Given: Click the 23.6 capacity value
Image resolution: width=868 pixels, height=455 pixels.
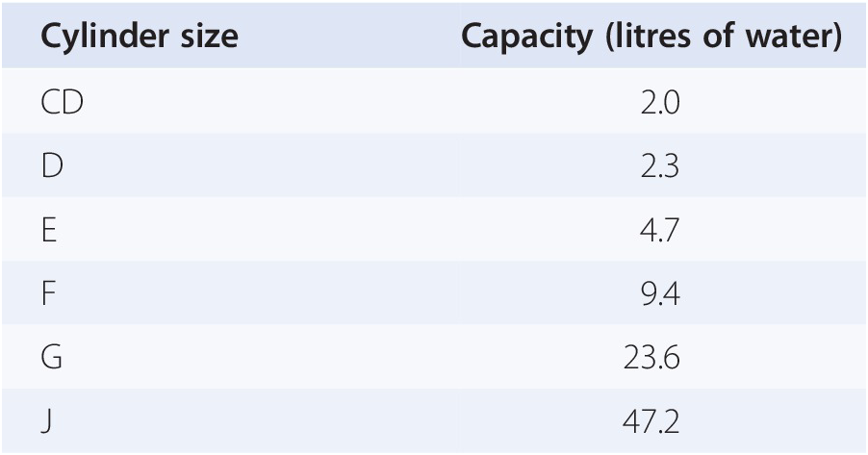Looking at the screenshot, I should click(653, 358).
